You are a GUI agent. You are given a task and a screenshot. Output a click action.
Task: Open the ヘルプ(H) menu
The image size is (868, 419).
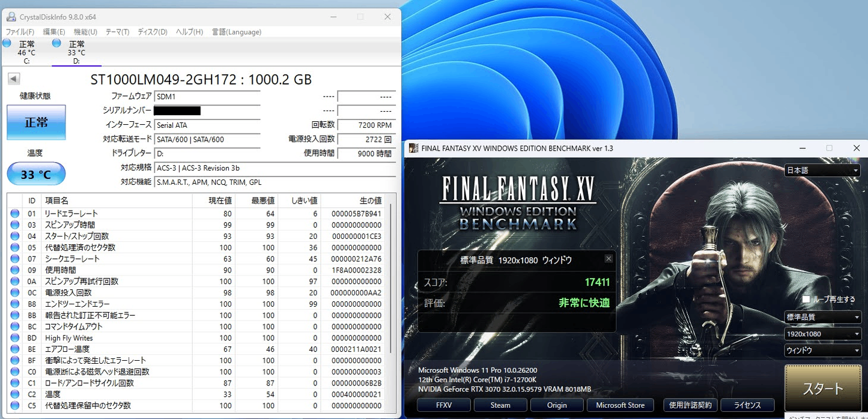click(189, 32)
